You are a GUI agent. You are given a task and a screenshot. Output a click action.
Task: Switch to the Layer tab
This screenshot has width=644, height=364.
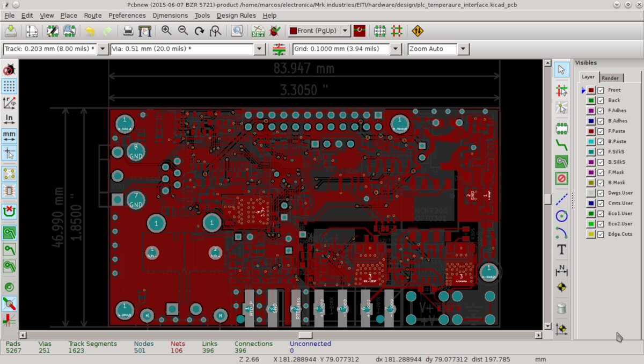(588, 77)
